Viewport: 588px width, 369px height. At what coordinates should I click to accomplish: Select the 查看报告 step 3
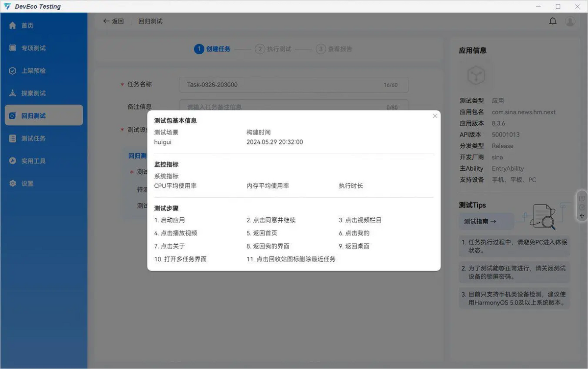click(334, 49)
